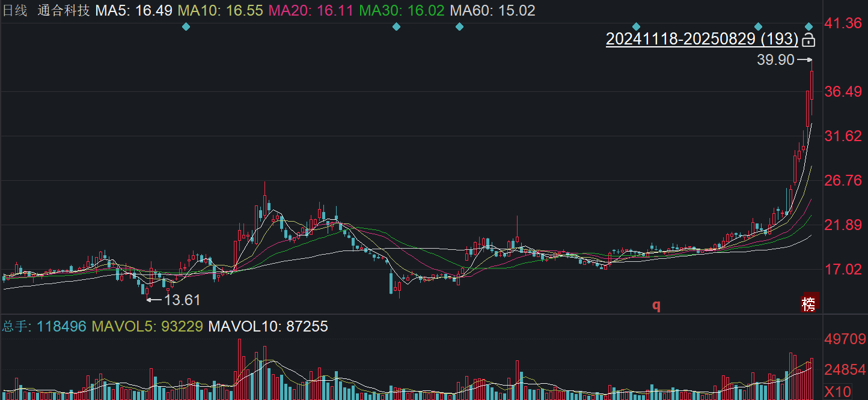Toggle the MA5: 16.49 moving average line

133,10
